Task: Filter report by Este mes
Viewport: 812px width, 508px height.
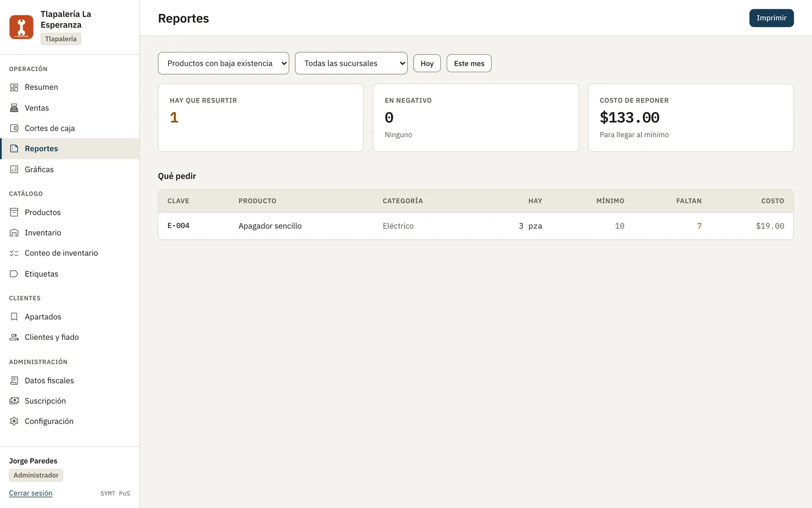Action: (x=469, y=63)
